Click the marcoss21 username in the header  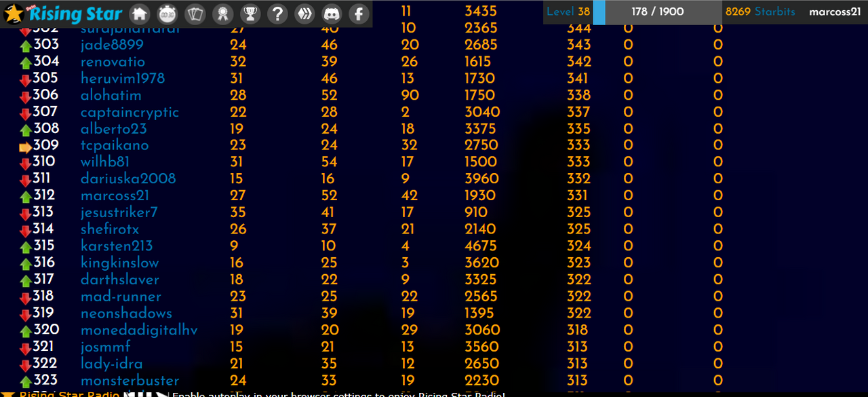(835, 12)
